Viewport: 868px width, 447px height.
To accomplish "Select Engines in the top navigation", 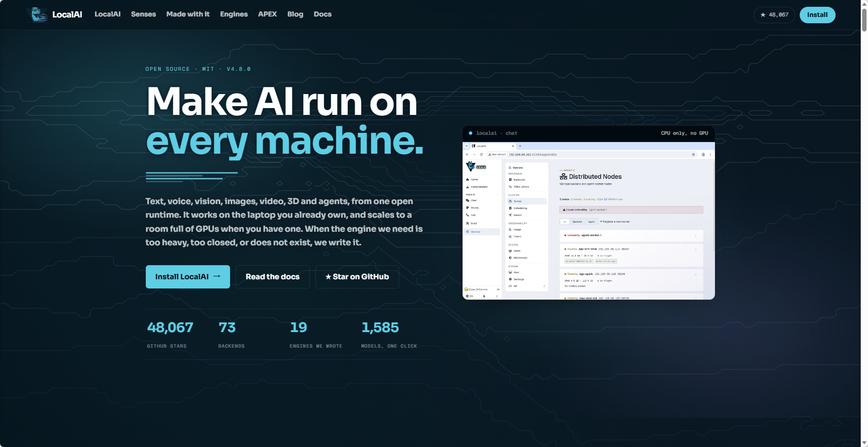I will [x=234, y=14].
